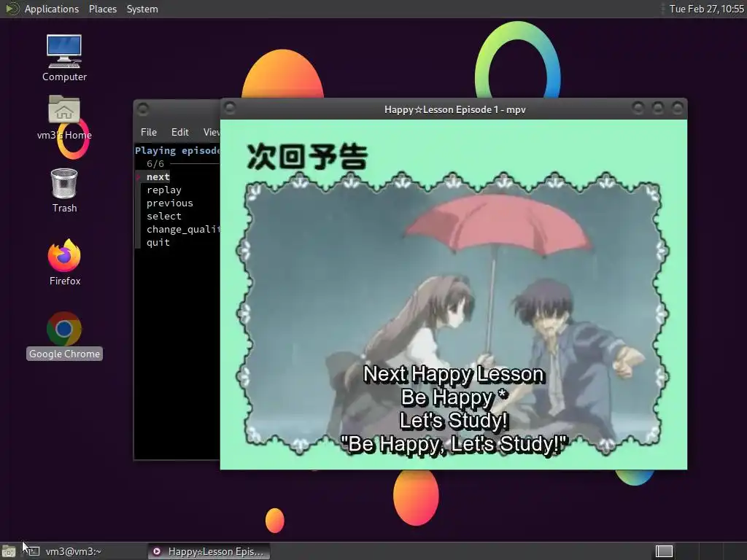Click the Applications menu logo icon
This screenshot has height=560, width=747.
tap(12, 9)
